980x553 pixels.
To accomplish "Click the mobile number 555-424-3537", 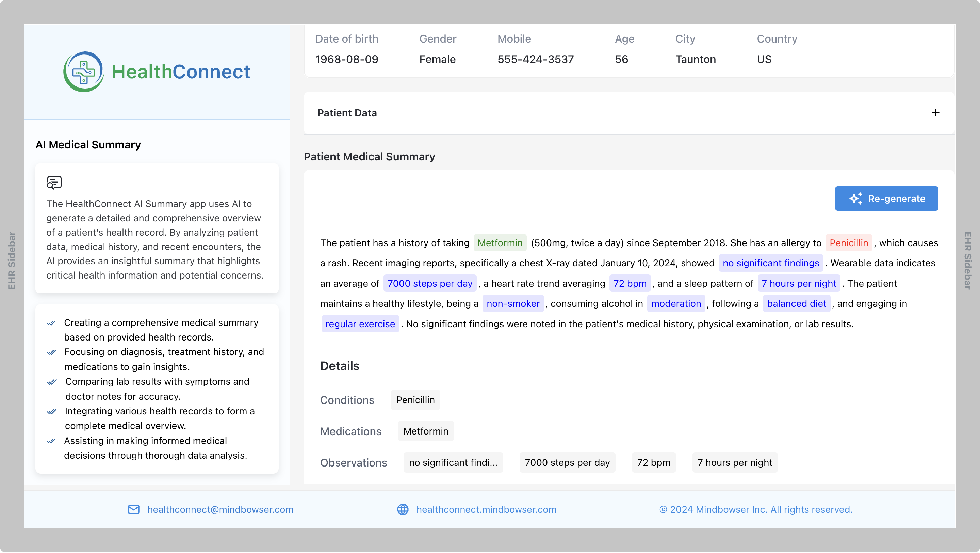I will 535,59.
